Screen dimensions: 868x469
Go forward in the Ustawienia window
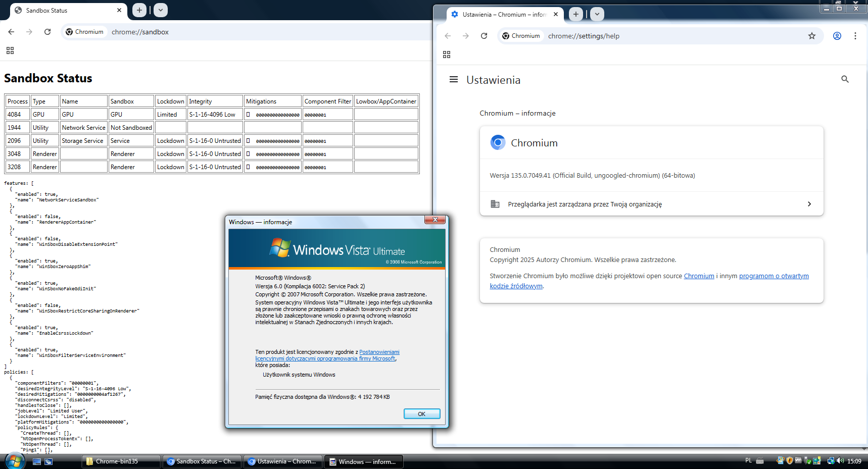click(x=466, y=36)
